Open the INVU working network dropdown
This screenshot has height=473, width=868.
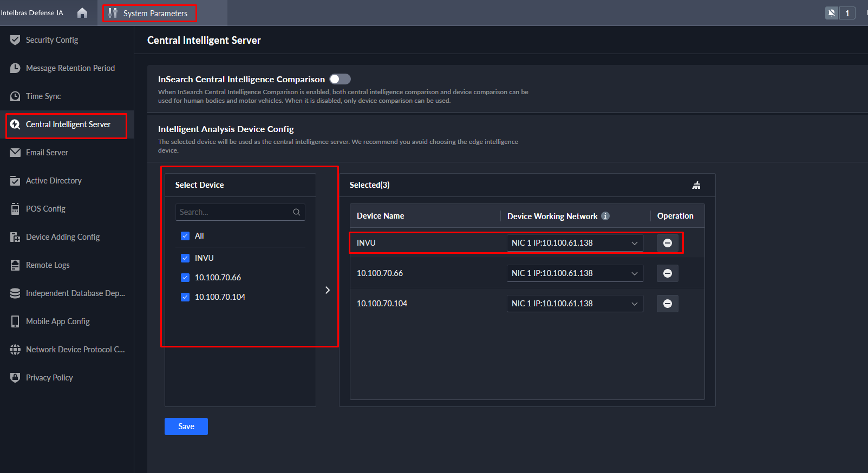coord(575,243)
